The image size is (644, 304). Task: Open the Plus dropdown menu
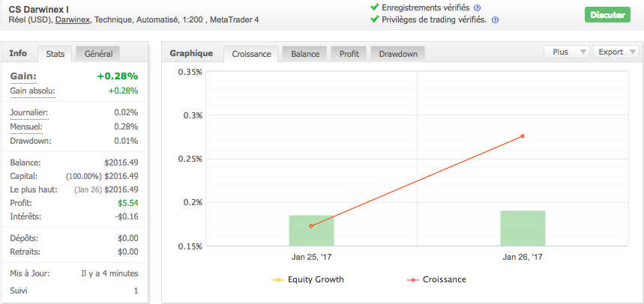[x=566, y=52]
